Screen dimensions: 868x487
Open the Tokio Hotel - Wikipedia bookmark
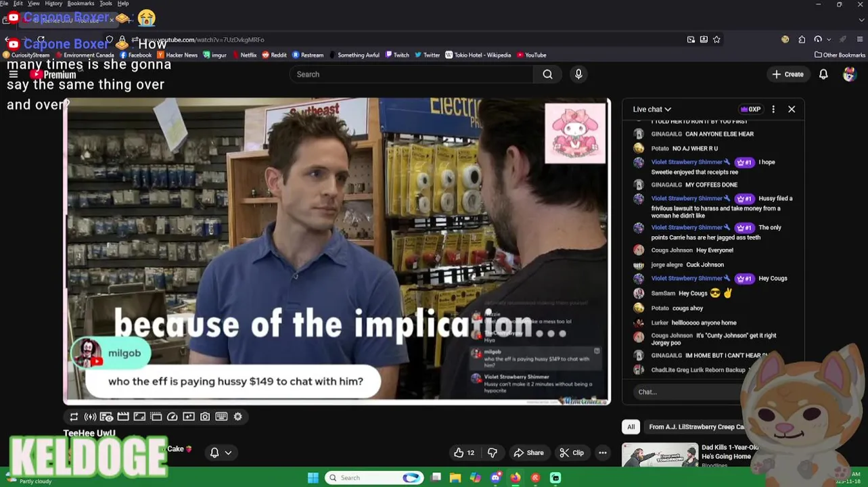click(x=478, y=55)
